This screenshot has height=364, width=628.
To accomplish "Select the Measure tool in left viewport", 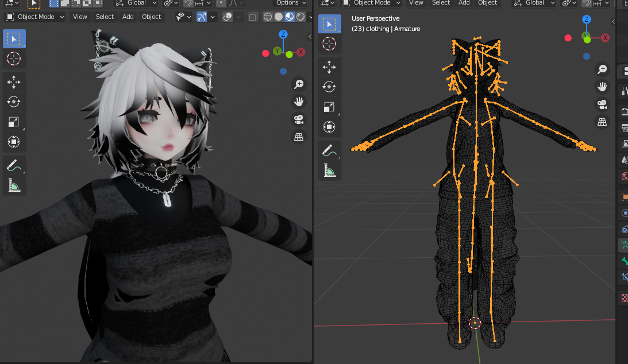I will 14,185.
